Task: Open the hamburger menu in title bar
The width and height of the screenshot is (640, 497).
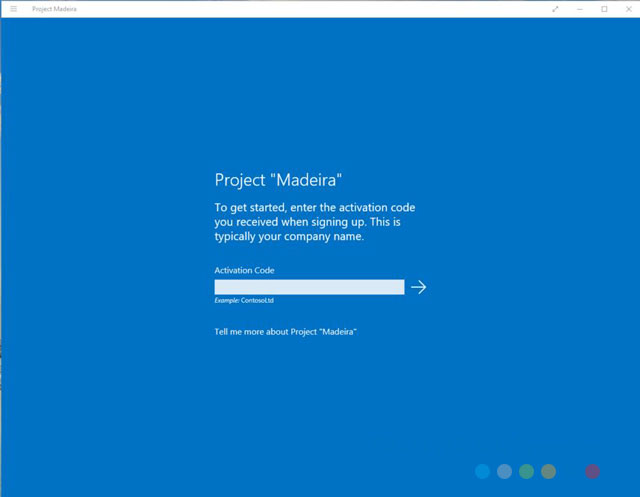Action: pos(13,9)
